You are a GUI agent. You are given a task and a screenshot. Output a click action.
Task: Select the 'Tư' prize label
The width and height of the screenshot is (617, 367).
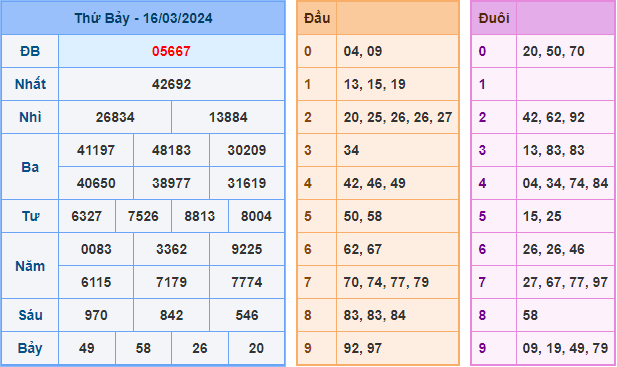click(30, 216)
